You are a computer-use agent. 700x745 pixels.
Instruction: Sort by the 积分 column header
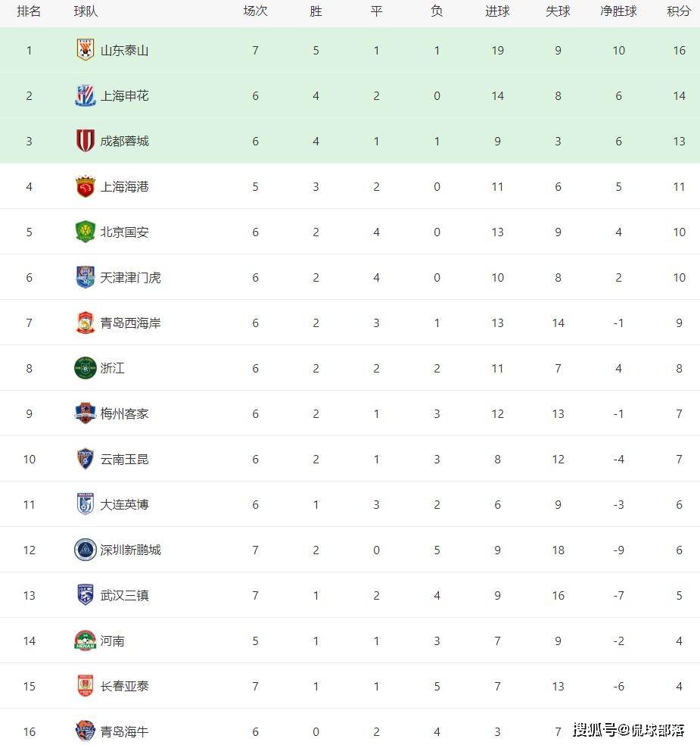[679, 11]
